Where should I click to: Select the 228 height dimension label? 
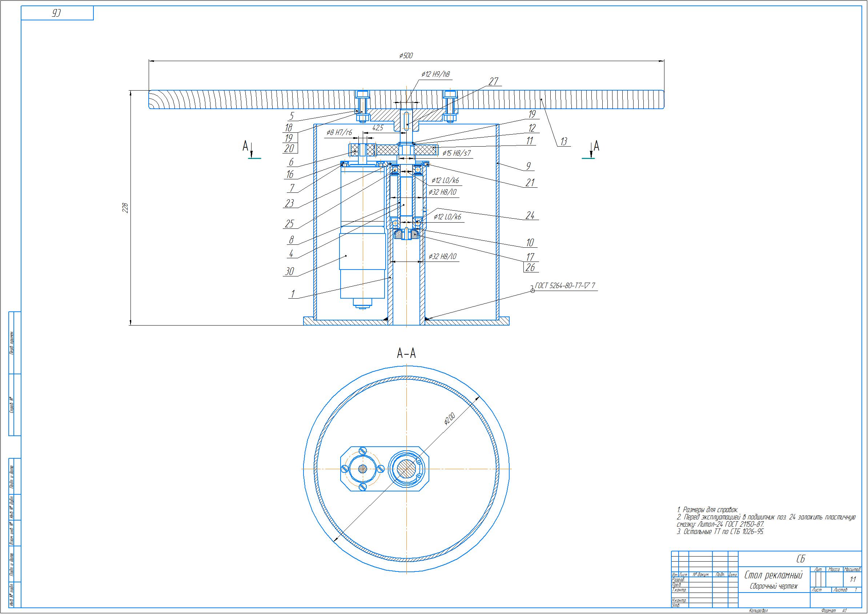coord(125,208)
